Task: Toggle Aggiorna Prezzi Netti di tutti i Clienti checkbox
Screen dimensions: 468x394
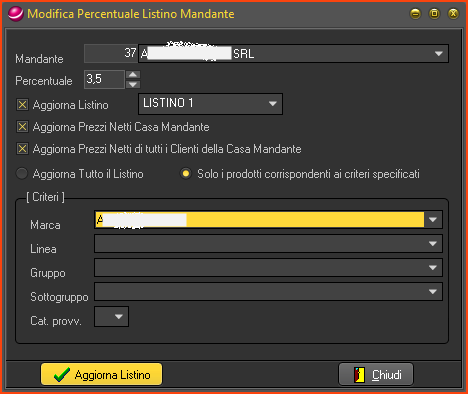Action: 22,149
